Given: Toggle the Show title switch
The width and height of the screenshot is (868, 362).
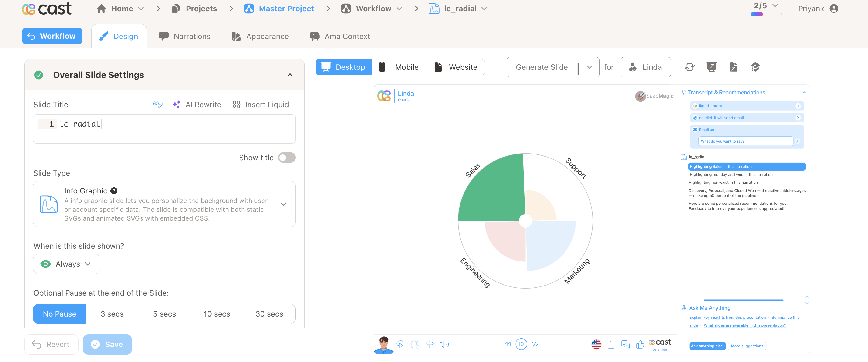Looking at the screenshot, I should [x=286, y=158].
